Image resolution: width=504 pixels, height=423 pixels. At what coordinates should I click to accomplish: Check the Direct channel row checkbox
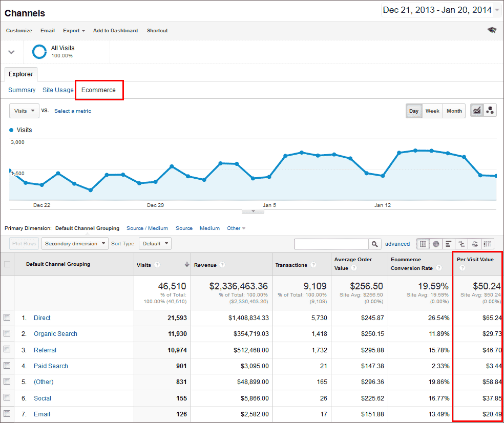point(7,318)
